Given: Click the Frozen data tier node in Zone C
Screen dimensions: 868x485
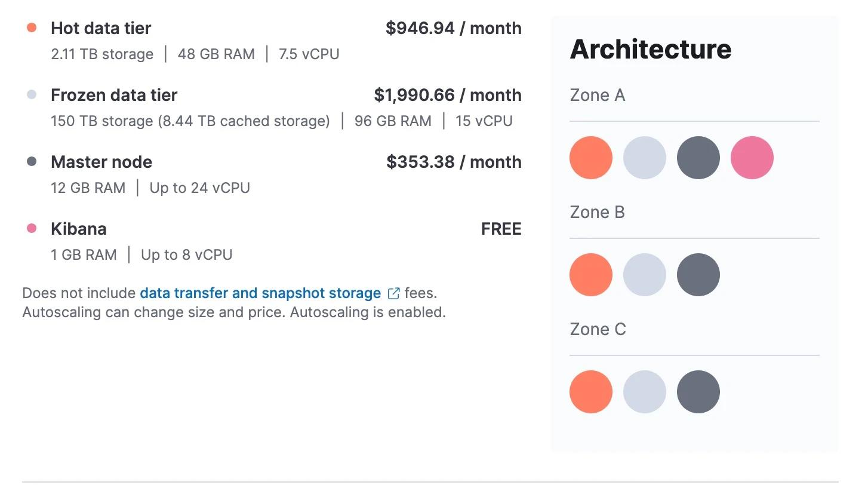Looking at the screenshot, I should pyautogui.click(x=644, y=391).
